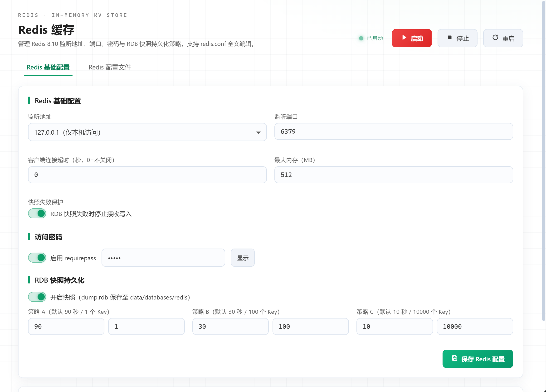Image resolution: width=546 pixels, height=392 pixels.
Task: Click the page vertical scrollbar
Action: pos(543,161)
